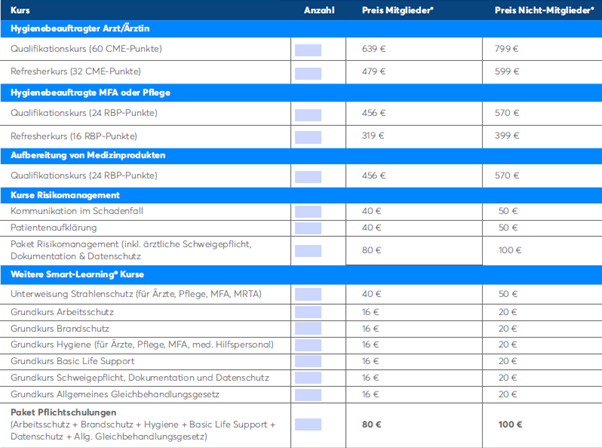Click Anzahl field for Paket Pflichtschulungen
The width and height of the screenshot is (602, 448).
coord(308,425)
